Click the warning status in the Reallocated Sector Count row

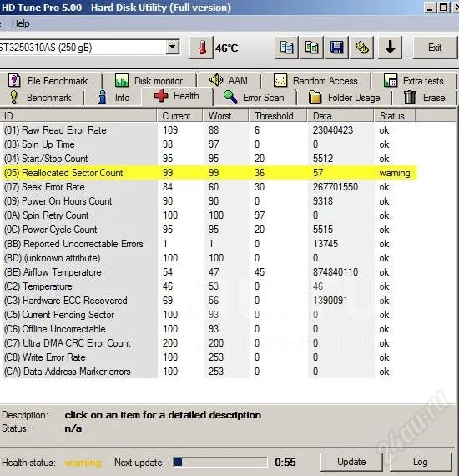(x=395, y=173)
